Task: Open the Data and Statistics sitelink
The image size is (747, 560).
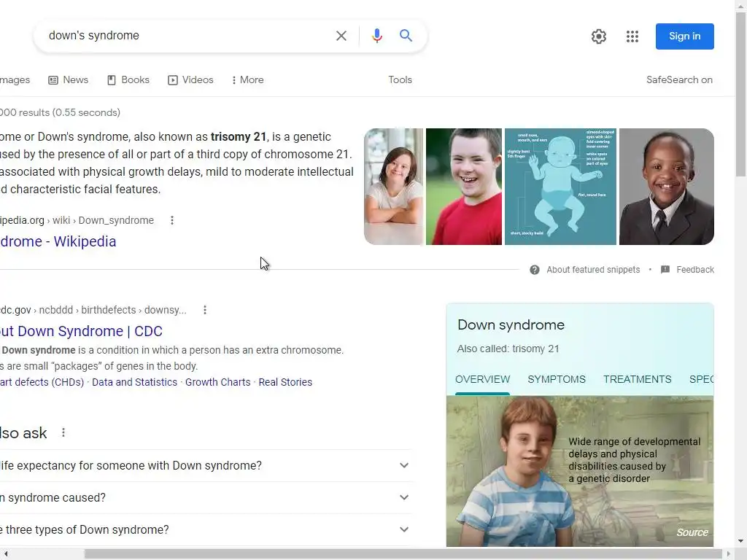Action: click(x=134, y=382)
